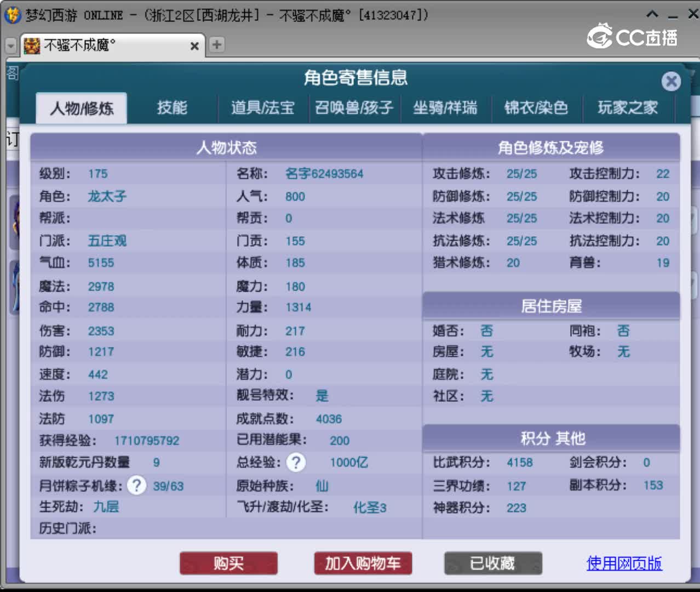Switch to the 人物/修炼 tab
The height and width of the screenshot is (592, 700).
pyautogui.click(x=82, y=108)
